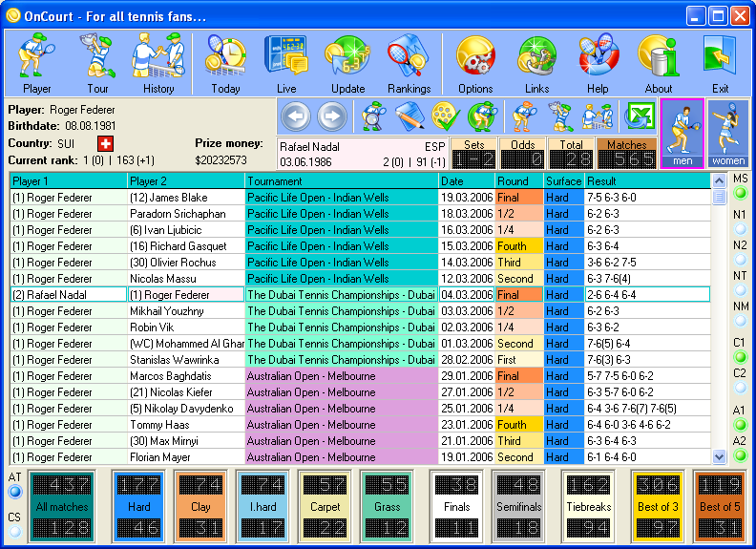Click the notepad with pencil icon
Image resolution: width=756 pixels, height=549 pixels.
click(x=409, y=116)
